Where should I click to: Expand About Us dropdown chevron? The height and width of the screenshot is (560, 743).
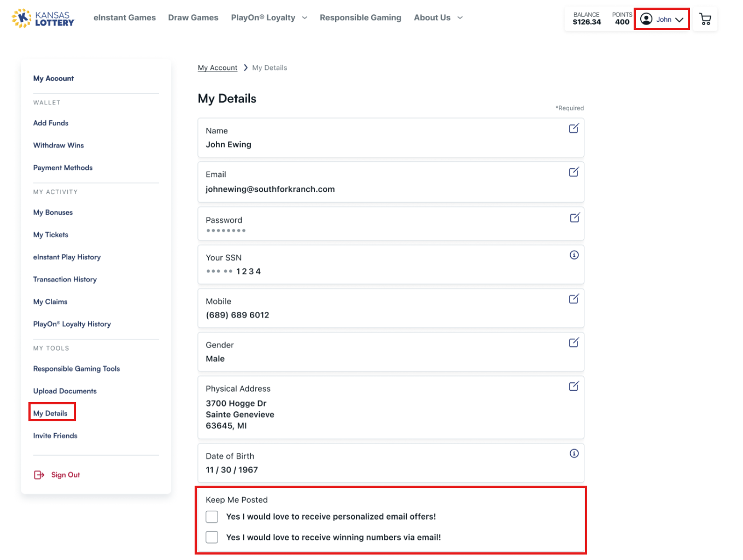460,17
